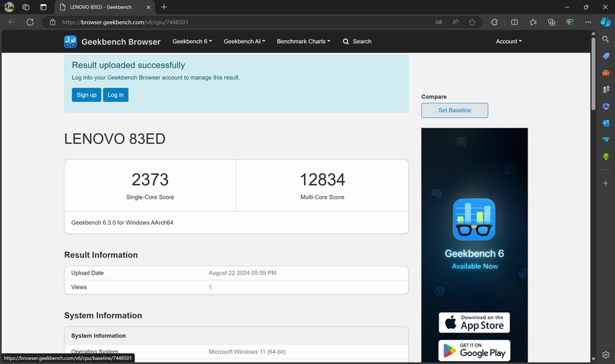Click the browser back arrow
Image resolution: width=615 pixels, height=364 pixels.
[x=12, y=23]
